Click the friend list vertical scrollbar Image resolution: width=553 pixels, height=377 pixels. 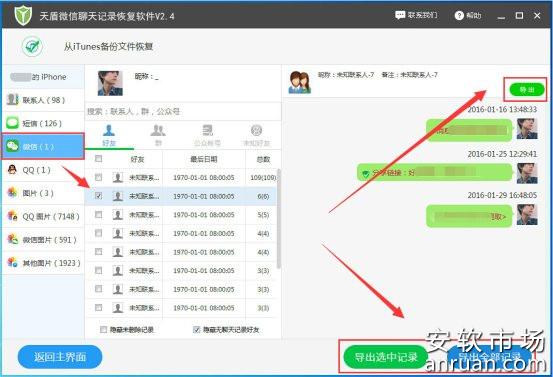tap(279, 219)
